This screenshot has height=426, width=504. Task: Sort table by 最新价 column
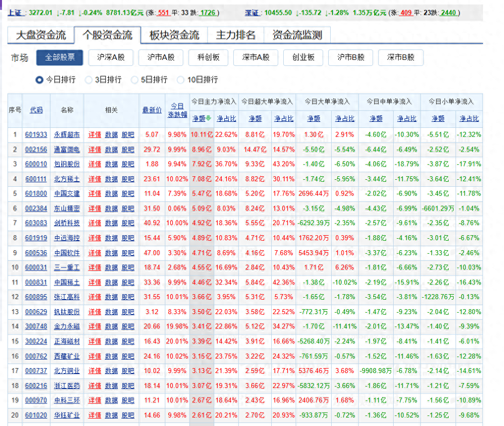[152, 110]
